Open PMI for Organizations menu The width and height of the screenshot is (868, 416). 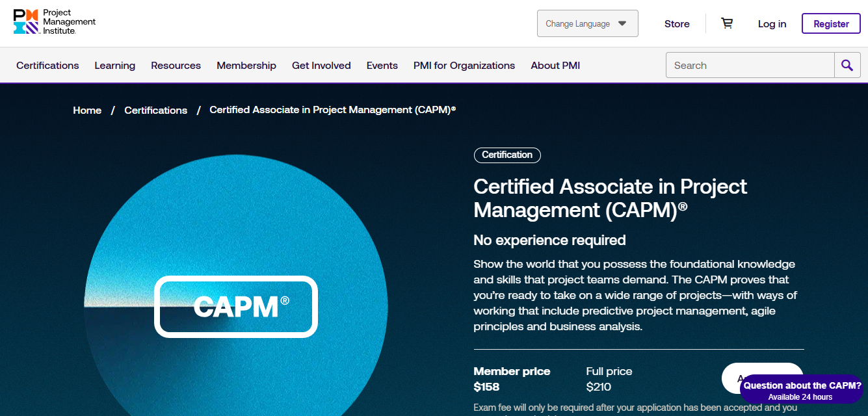coord(464,65)
